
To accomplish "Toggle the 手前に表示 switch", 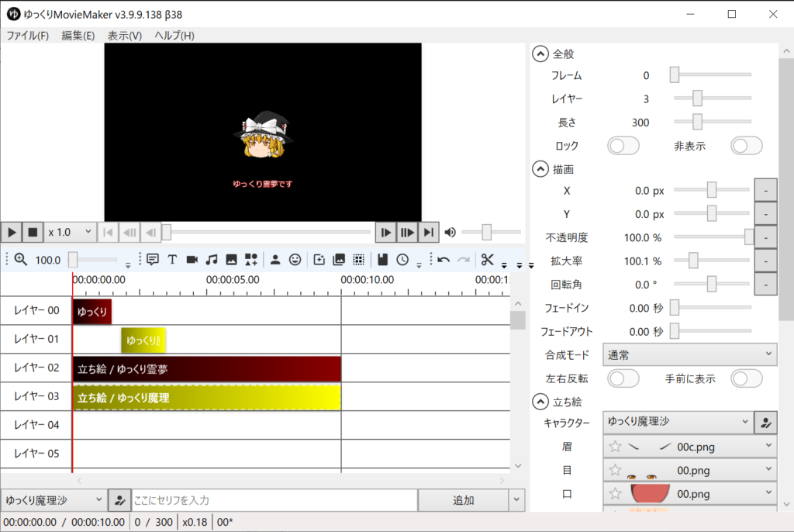I will pos(747,378).
